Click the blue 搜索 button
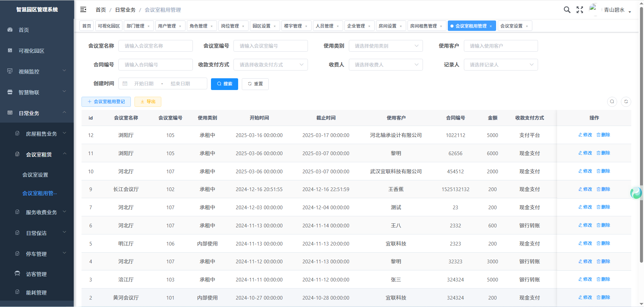 tap(224, 84)
